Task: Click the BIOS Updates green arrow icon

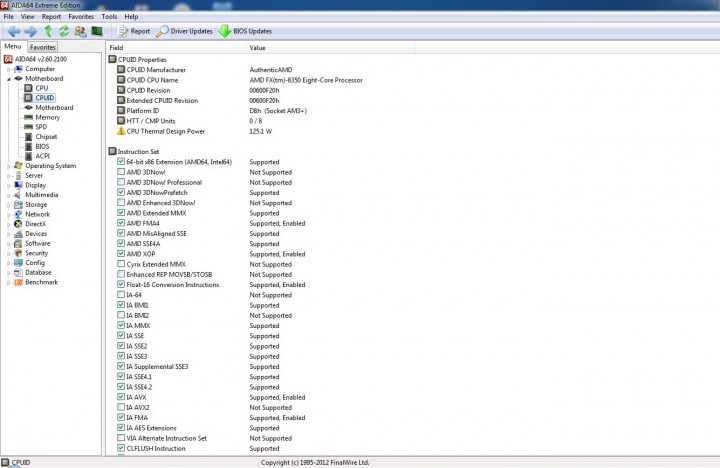Action: coord(225,31)
